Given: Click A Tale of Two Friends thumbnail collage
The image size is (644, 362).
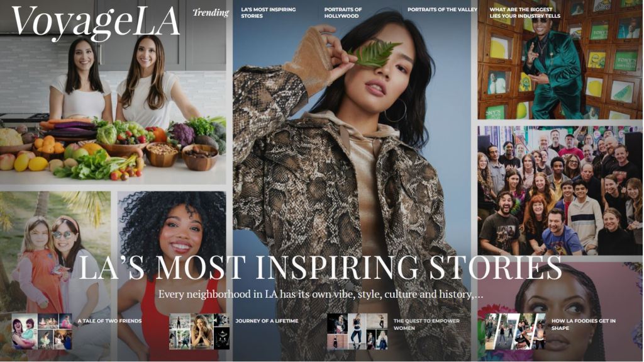Looking at the screenshot, I should click(x=42, y=332).
